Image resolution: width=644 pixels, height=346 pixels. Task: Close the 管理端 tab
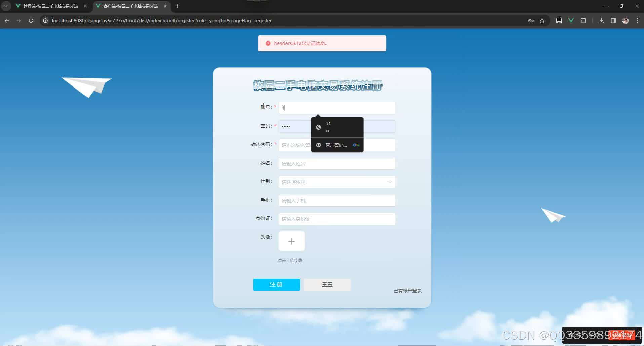pos(85,6)
